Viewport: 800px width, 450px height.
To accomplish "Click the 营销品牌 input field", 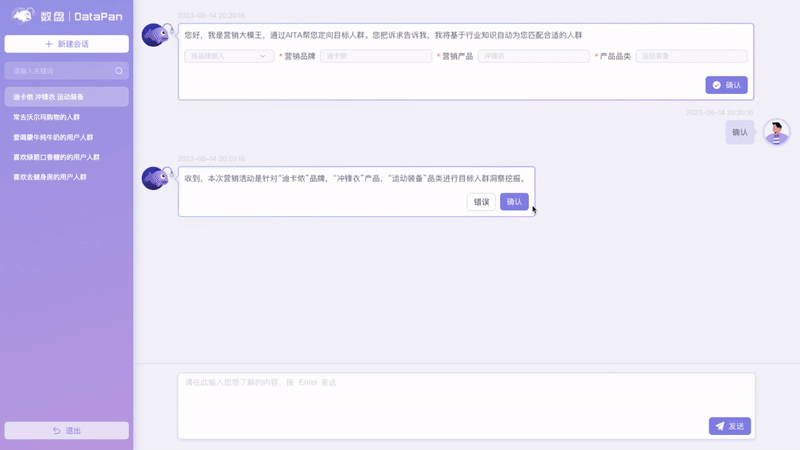I will (x=376, y=56).
